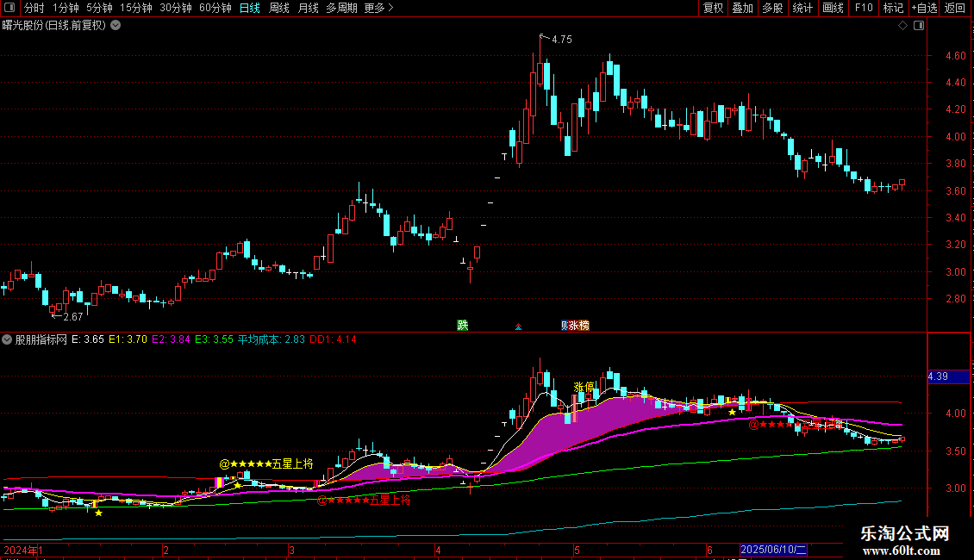Click the diamond marker icon

pos(902,26)
